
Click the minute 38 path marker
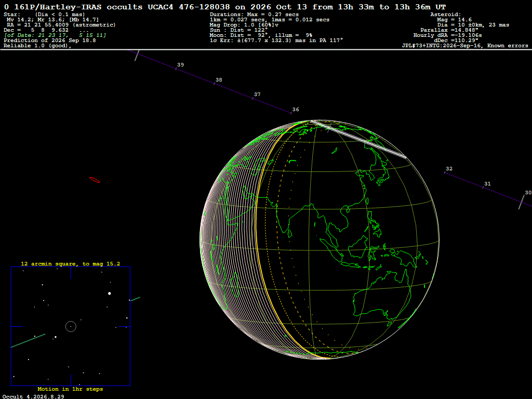click(214, 83)
